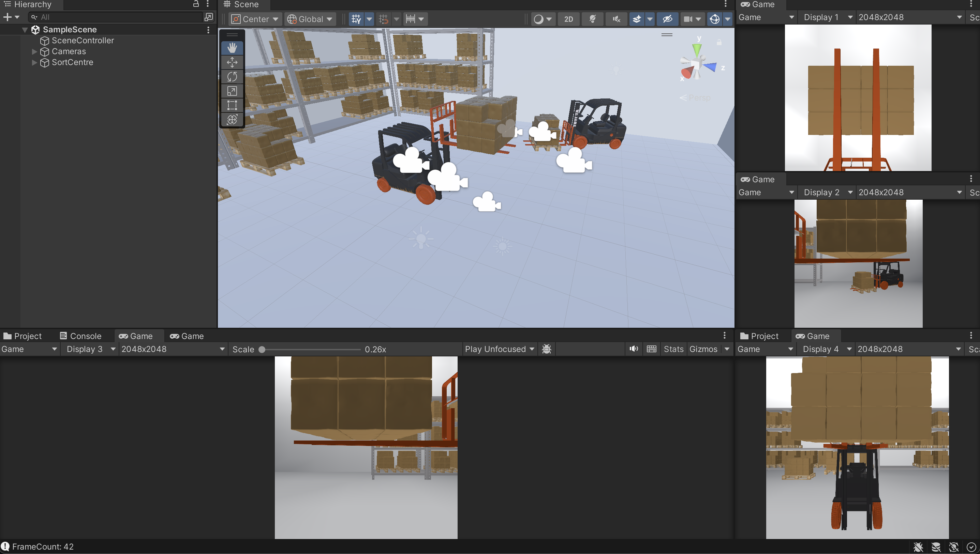Open the Play Unfocused dropdown
980x554 pixels.
pyautogui.click(x=500, y=349)
